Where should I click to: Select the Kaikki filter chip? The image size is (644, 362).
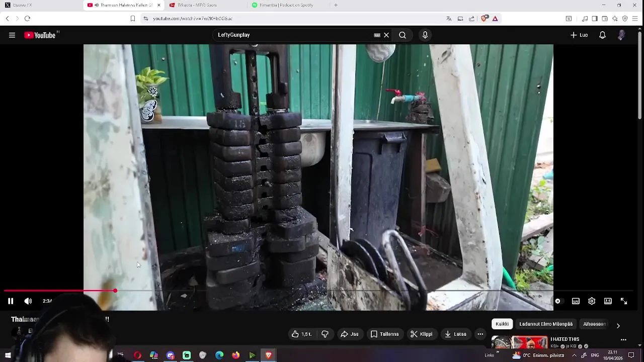(502, 324)
